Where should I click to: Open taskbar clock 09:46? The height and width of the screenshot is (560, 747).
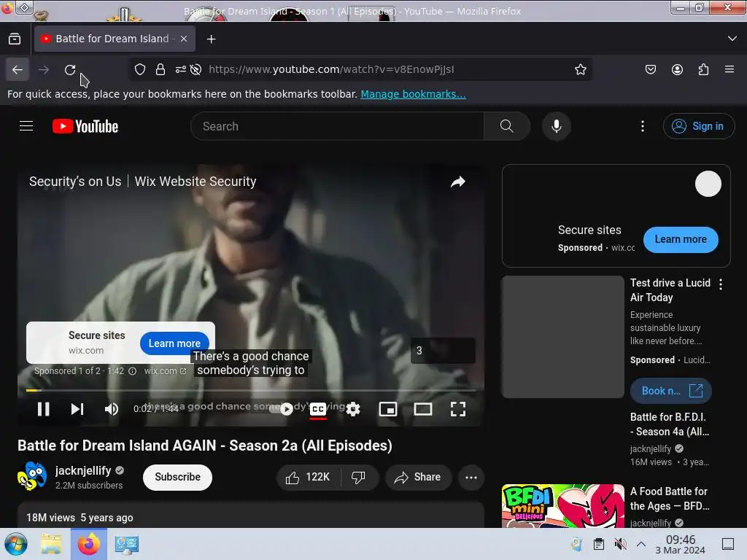[681, 544]
